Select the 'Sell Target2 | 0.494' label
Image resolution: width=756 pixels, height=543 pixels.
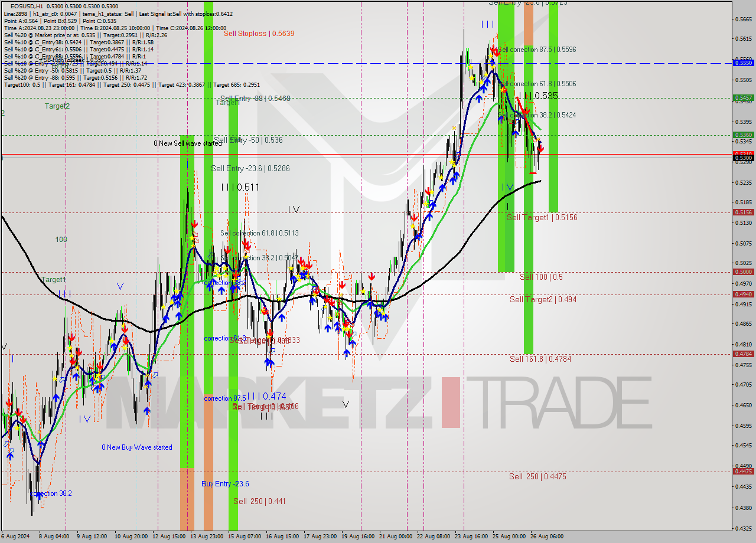(543, 300)
